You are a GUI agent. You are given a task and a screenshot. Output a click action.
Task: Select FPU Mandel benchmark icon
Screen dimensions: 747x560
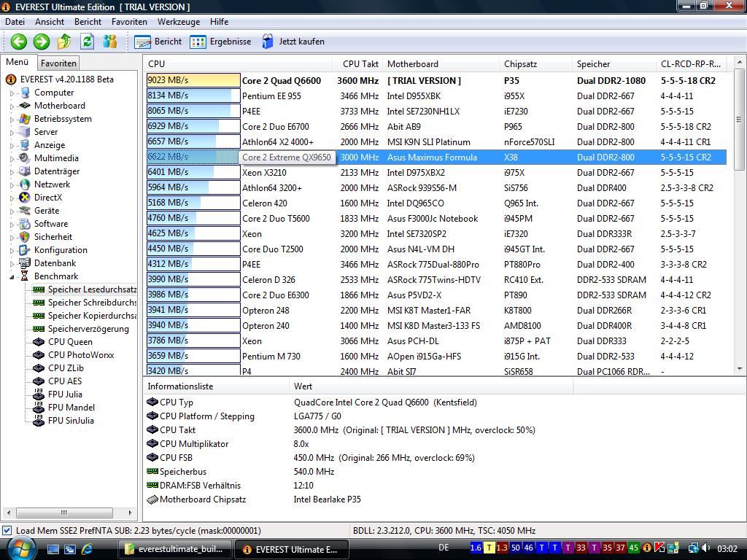point(39,408)
